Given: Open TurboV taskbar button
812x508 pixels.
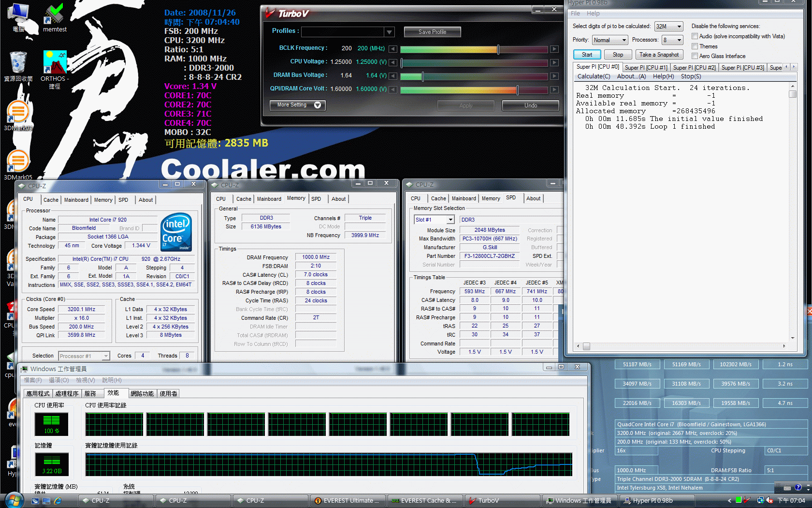Looking at the screenshot, I should (x=502, y=501).
